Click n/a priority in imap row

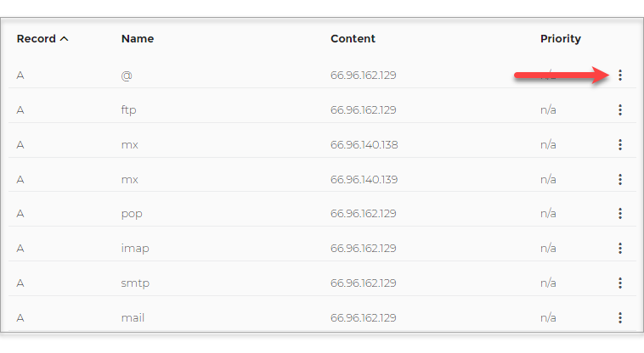[x=548, y=248]
